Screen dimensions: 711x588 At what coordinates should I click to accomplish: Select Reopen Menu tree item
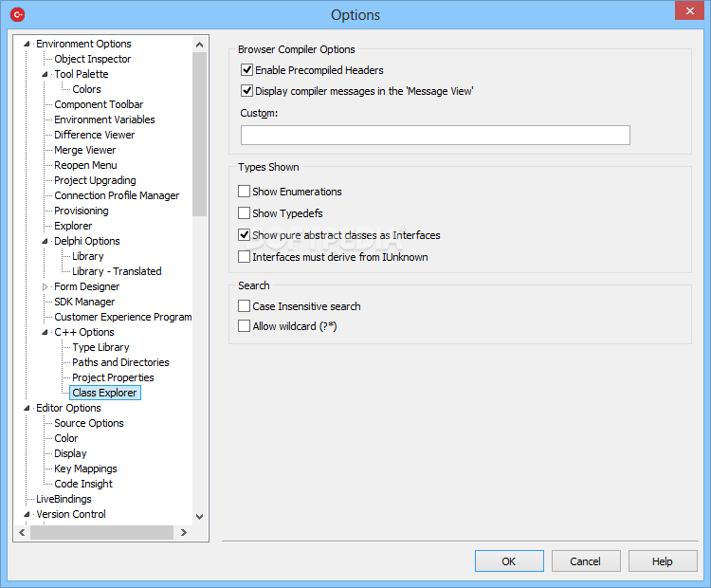[x=85, y=165]
